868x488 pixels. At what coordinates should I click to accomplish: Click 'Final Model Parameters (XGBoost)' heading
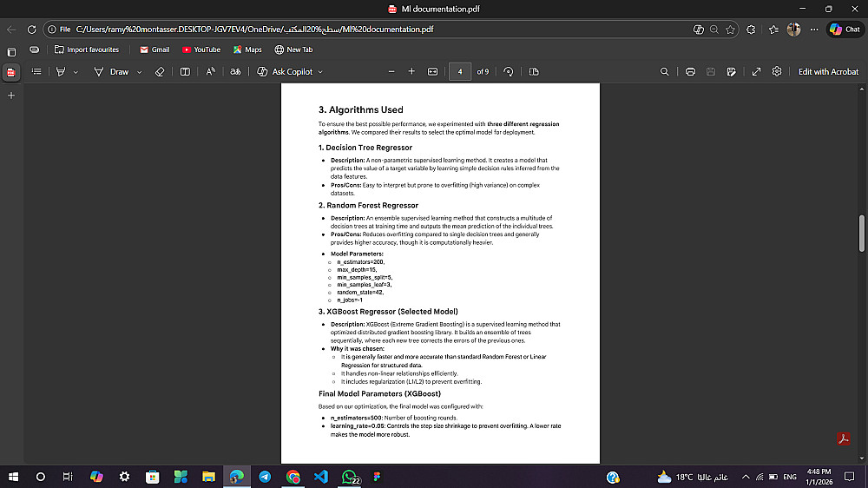[380, 394]
